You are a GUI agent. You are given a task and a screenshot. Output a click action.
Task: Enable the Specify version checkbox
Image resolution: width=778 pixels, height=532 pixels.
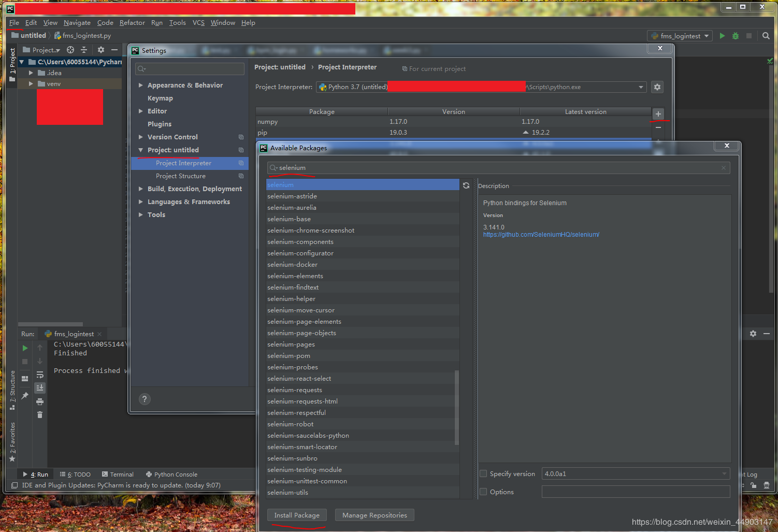(483, 473)
